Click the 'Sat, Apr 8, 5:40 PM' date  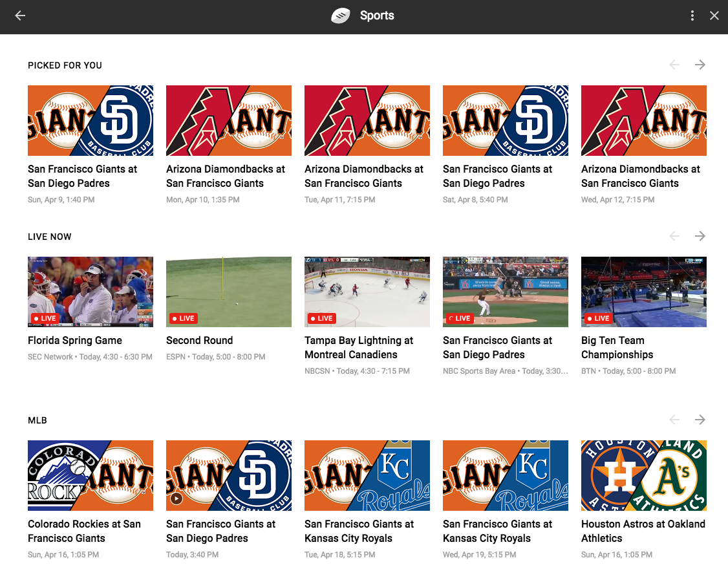(475, 200)
